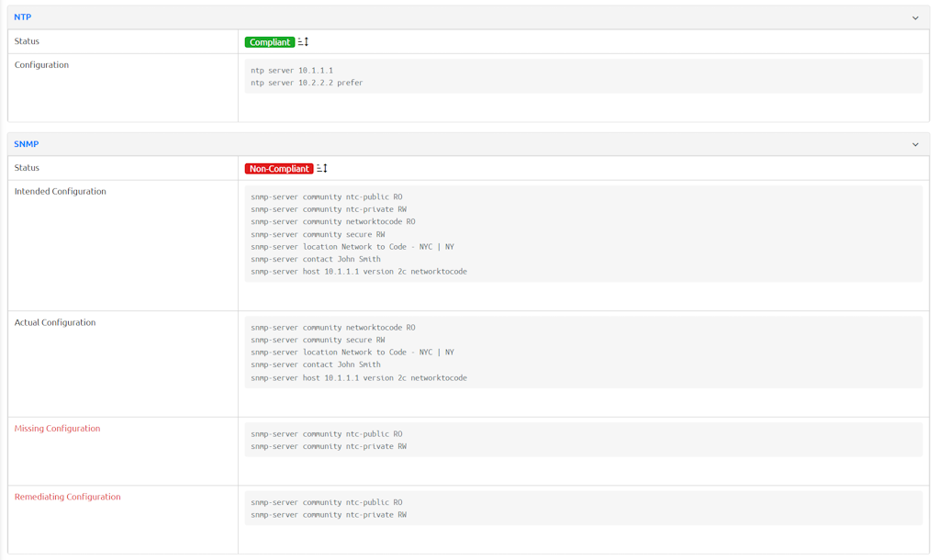Click the SNMP Intended Configuration code block
This screenshot has width=940, height=560.
[583, 234]
